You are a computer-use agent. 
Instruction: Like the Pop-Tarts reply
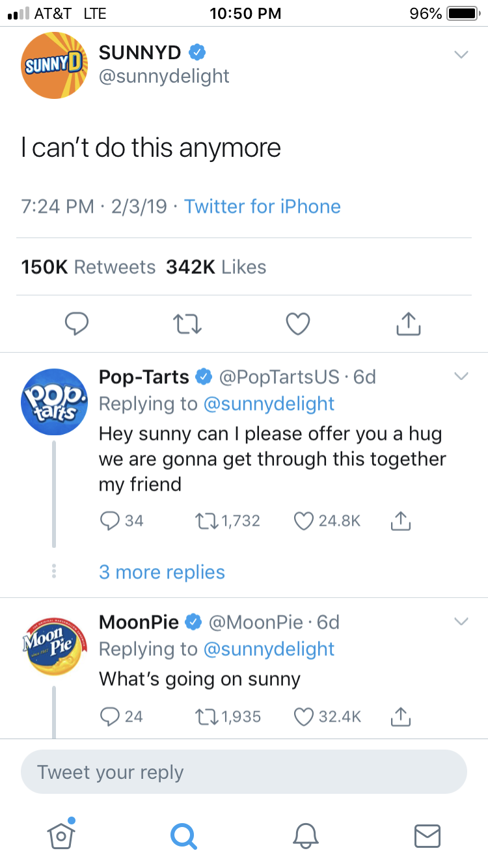303,521
